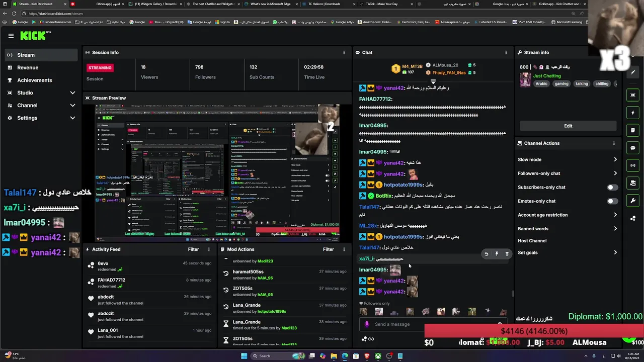Click Lana_Grande in Mod Actions
This screenshot has width=644, height=362.
point(247,305)
